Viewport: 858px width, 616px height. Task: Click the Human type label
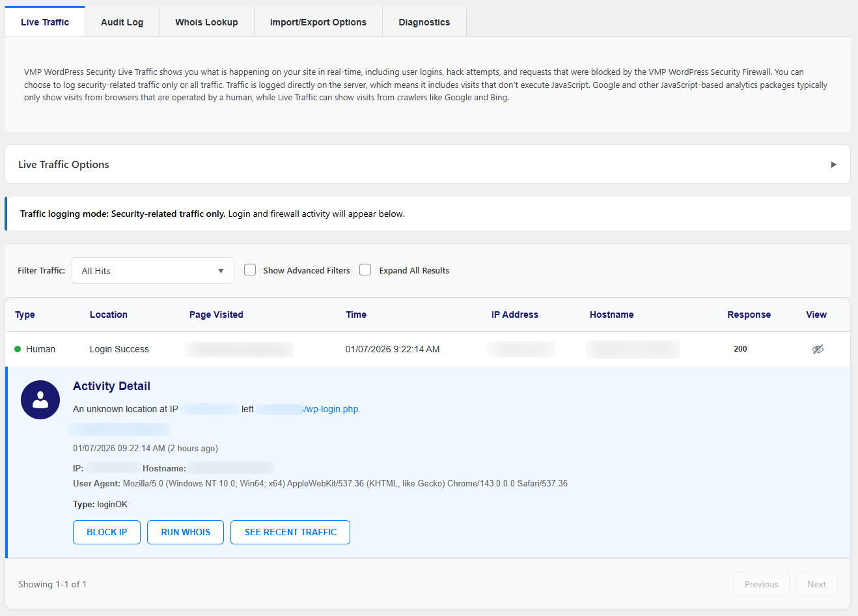pos(40,349)
